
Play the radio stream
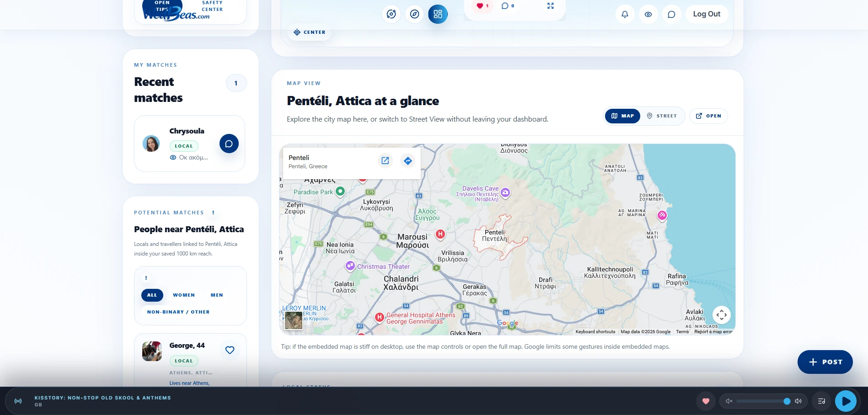[x=846, y=401]
